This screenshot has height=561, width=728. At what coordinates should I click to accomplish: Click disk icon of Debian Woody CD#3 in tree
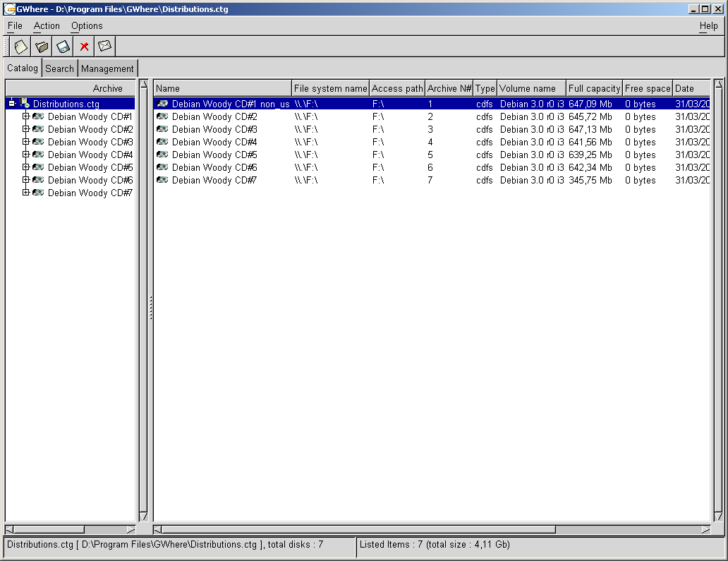(x=38, y=142)
